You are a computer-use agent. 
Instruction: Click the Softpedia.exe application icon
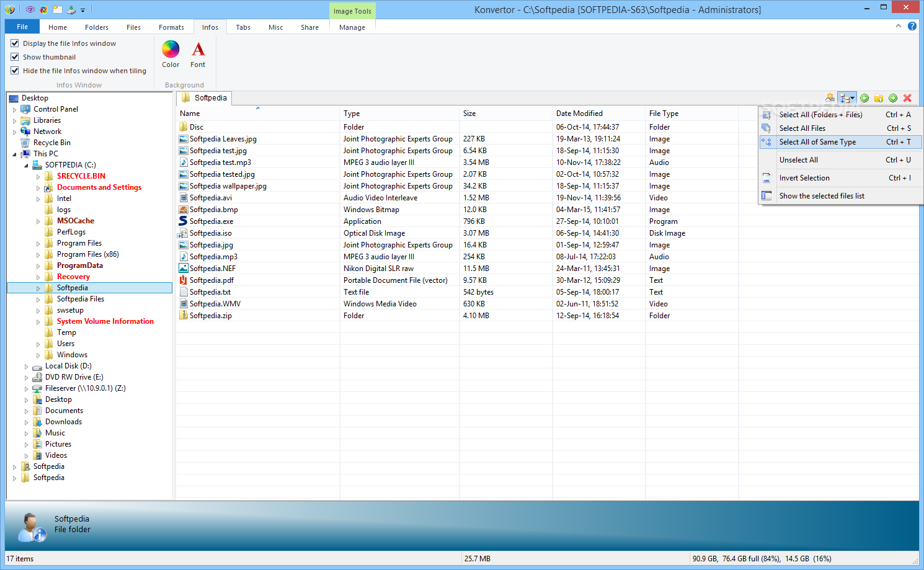point(184,221)
